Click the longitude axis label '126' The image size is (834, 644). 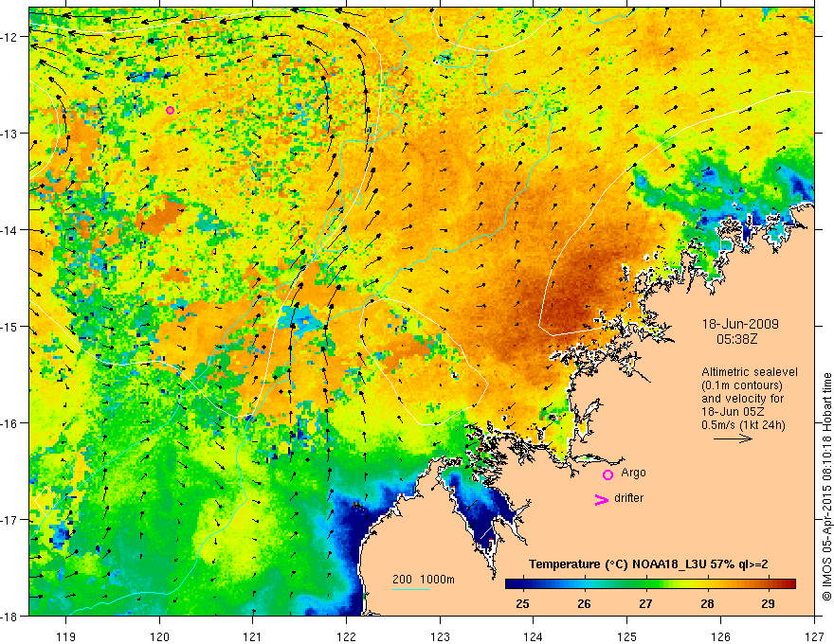(x=720, y=636)
